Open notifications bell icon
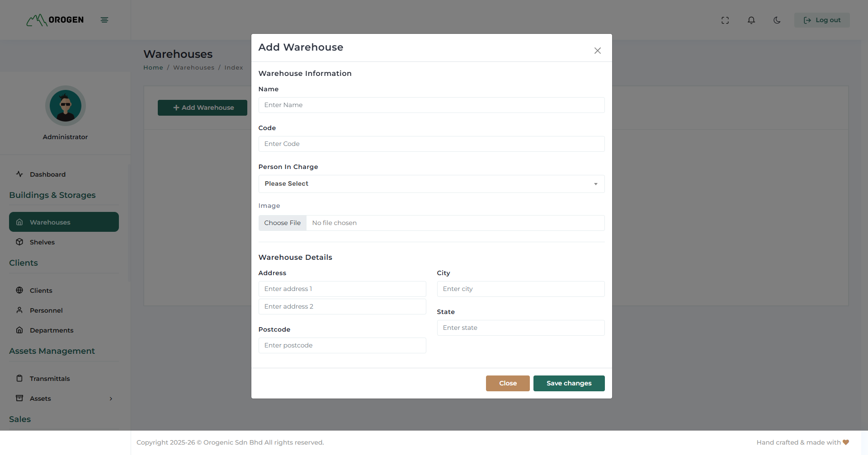Viewport: 868px width, 455px height. [x=751, y=20]
